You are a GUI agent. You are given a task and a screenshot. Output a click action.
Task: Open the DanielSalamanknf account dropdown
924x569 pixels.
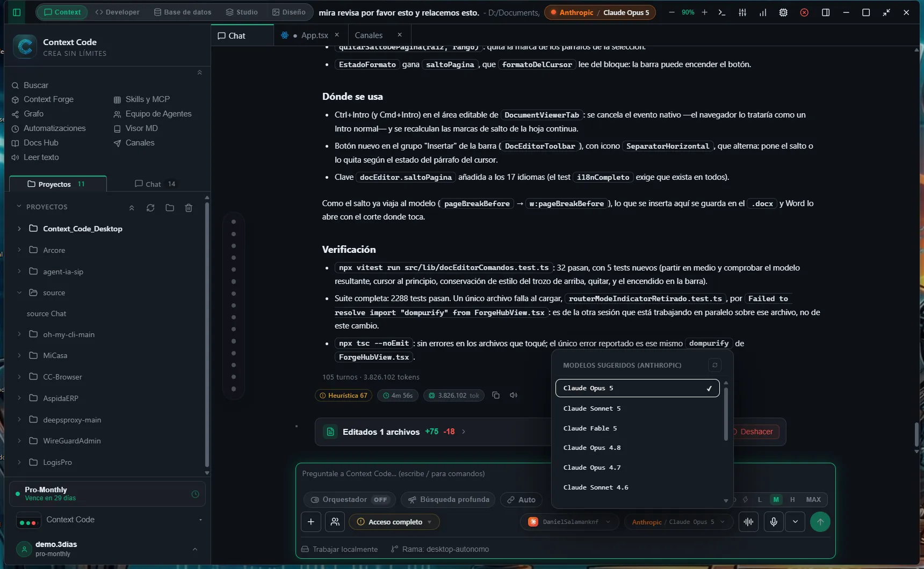(x=569, y=522)
